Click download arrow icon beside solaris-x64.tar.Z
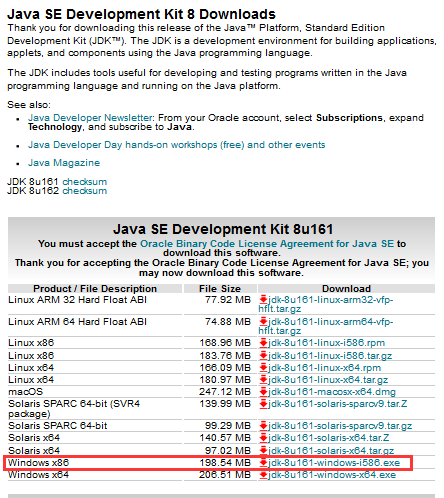Image resolution: width=444 pixels, height=498 pixels. (263, 437)
